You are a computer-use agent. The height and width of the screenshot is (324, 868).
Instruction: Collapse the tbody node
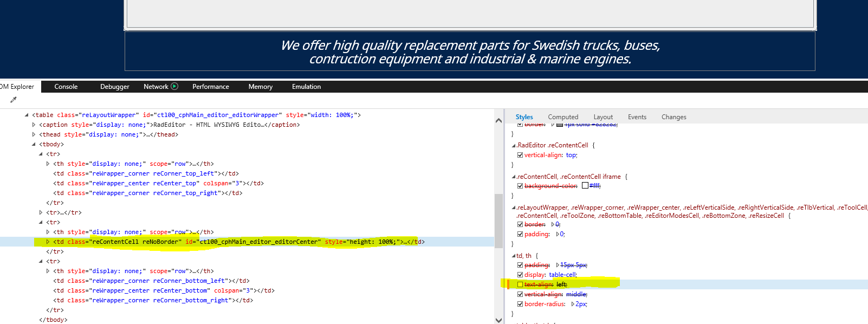[x=34, y=145]
